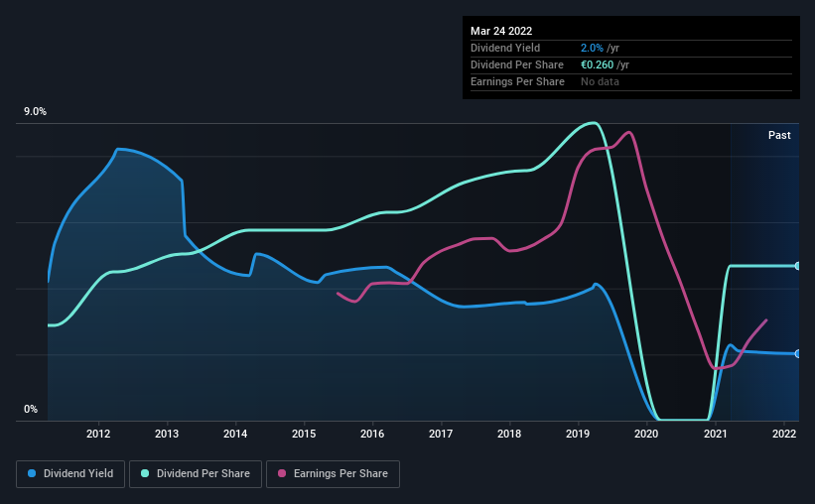Toggle the Earnings Per Share legend button
The height and width of the screenshot is (504, 815).
333,474
